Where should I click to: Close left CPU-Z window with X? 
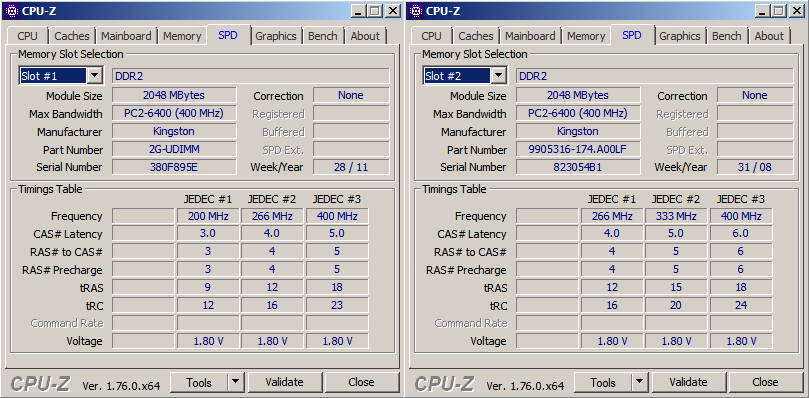click(393, 11)
